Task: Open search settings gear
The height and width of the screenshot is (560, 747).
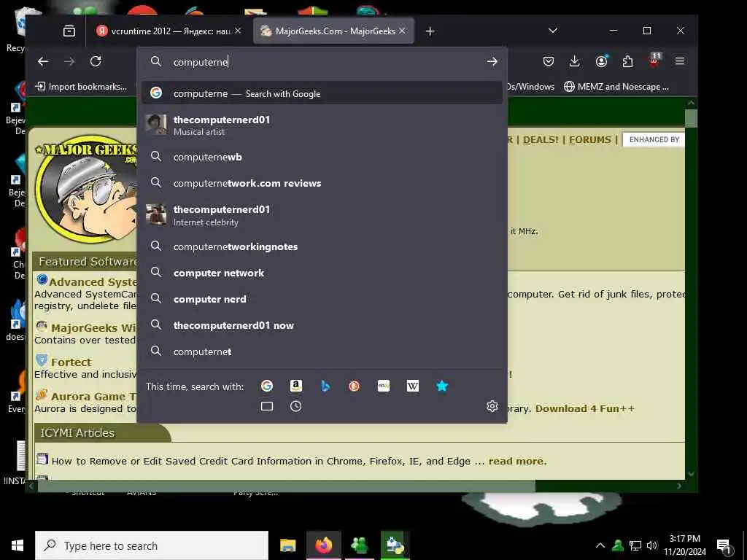Action: point(492,406)
